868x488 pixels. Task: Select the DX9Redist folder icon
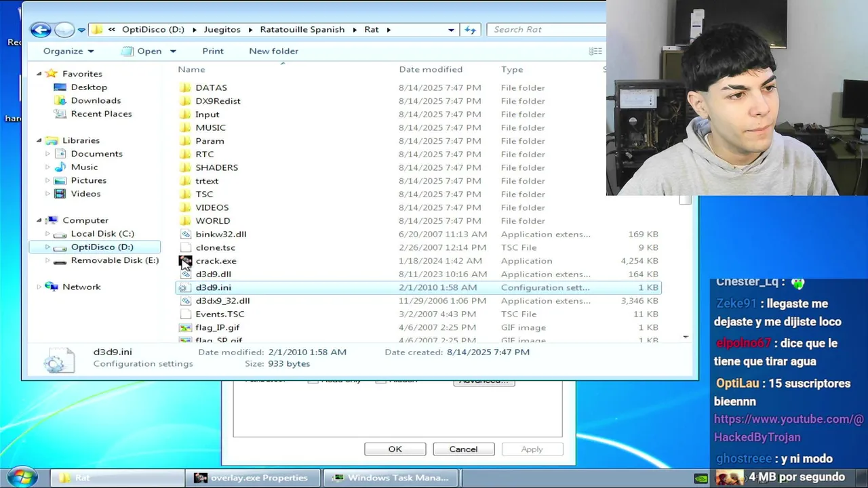click(x=186, y=101)
